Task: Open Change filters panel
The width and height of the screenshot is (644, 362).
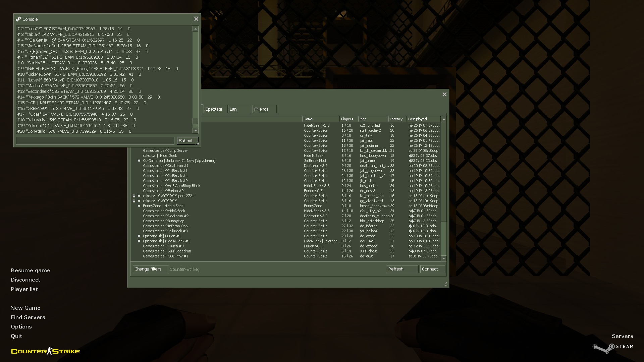Action: (x=150, y=269)
